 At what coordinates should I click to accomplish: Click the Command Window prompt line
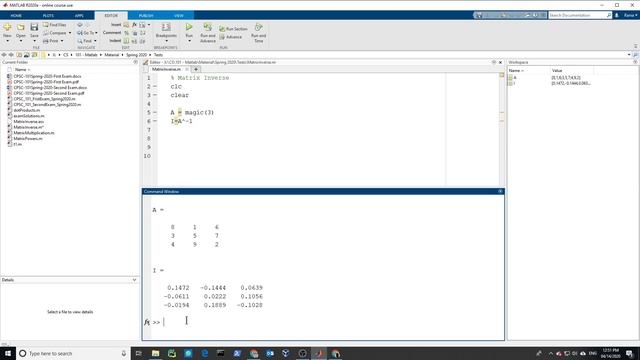pyautogui.click(x=327, y=322)
